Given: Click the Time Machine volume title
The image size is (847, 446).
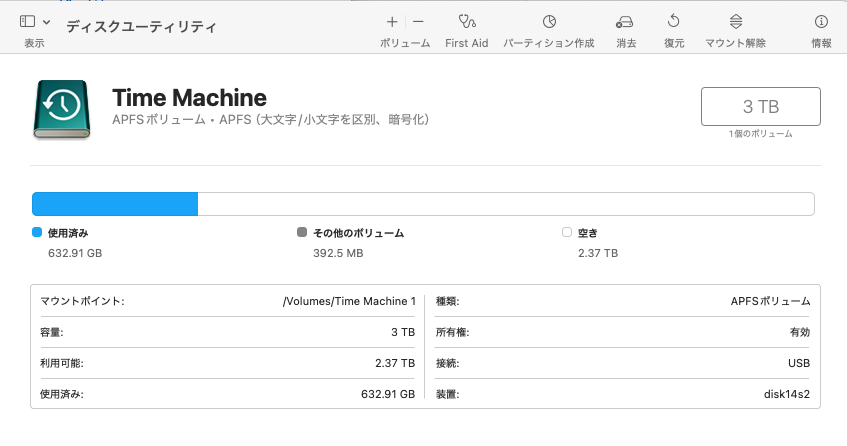Looking at the screenshot, I should [189, 98].
